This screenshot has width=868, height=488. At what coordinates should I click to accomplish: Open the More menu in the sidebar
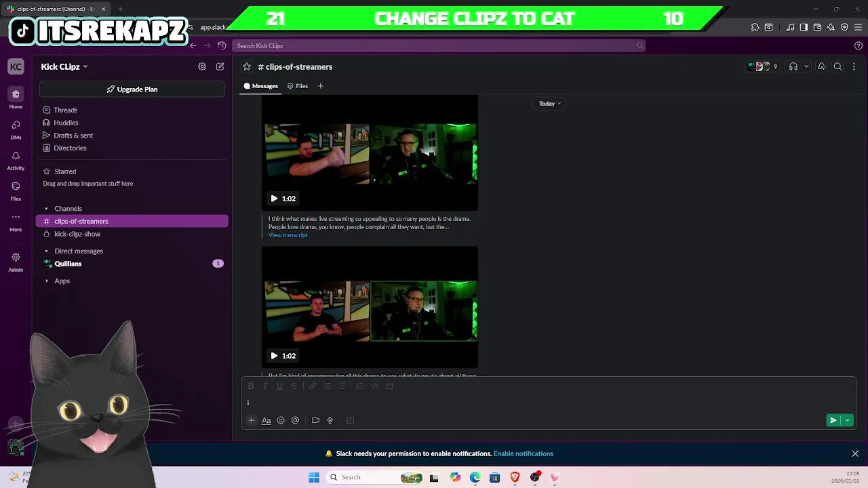16,221
